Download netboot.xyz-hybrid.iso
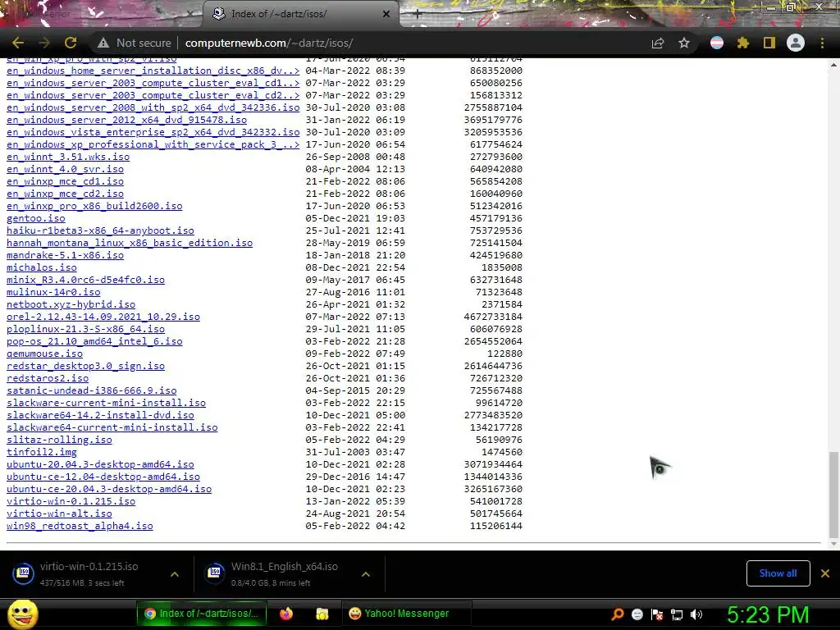Screen dimensions: 840x630 71,305
